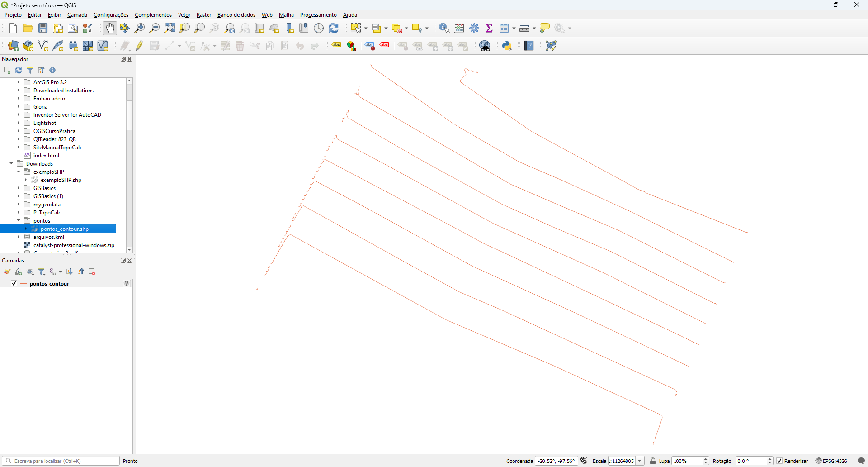Viewport: 868px width, 467px height.
Task: Select exemploSHP.shp in the browser tree
Action: 61,180
